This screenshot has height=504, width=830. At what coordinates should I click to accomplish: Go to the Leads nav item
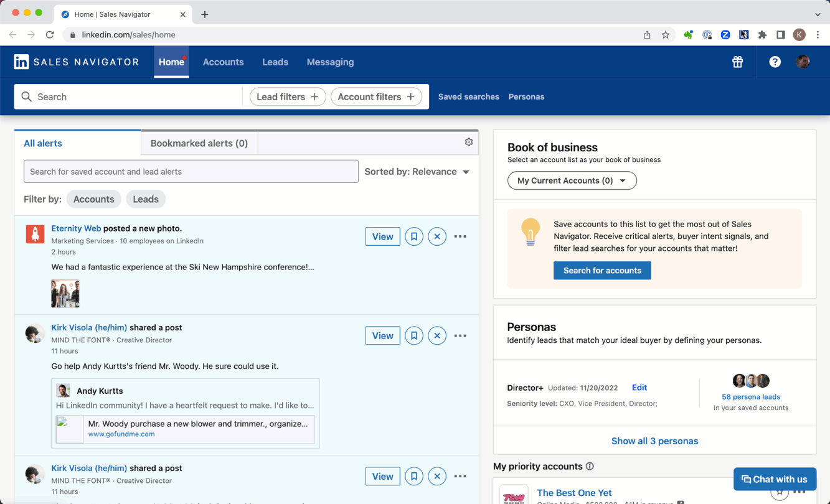(275, 62)
